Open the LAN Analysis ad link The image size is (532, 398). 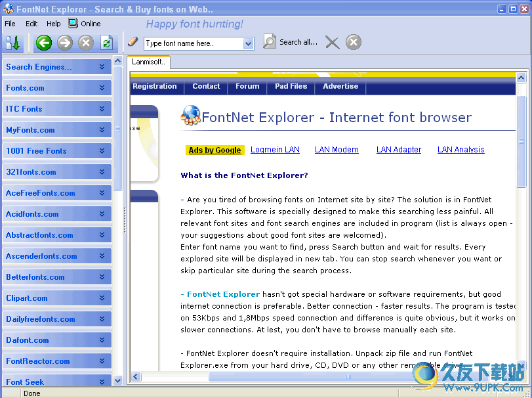pyautogui.click(x=460, y=150)
